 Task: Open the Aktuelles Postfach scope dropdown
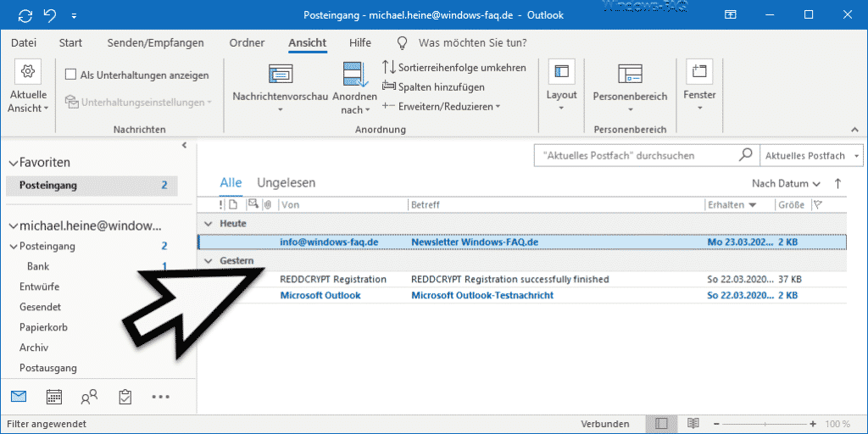pyautogui.click(x=811, y=156)
